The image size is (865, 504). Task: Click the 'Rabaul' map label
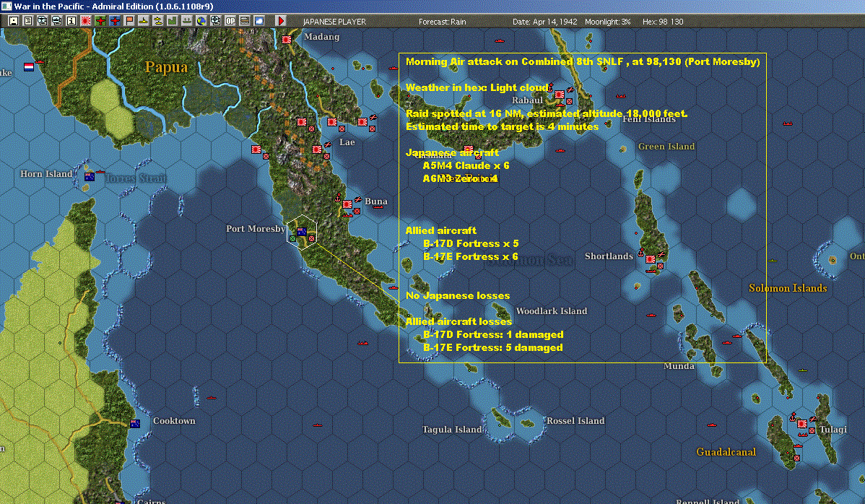tap(527, 100)
